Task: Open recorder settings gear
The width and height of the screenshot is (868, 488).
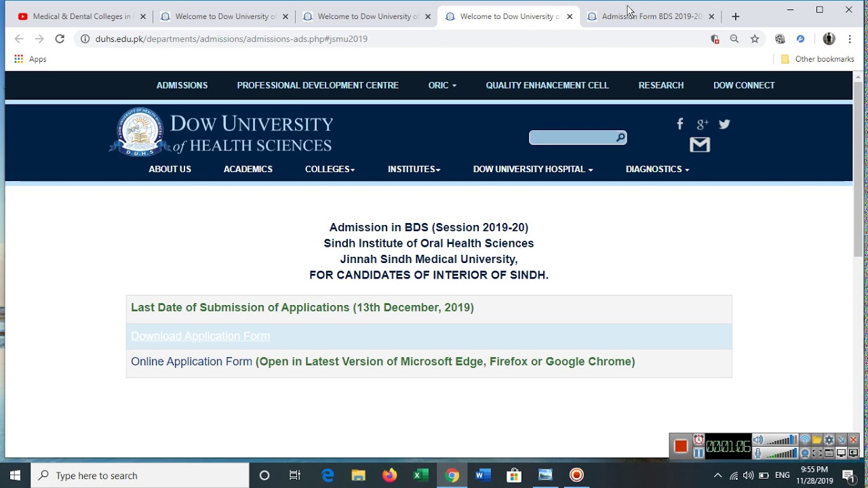Action: click(829, 440)
